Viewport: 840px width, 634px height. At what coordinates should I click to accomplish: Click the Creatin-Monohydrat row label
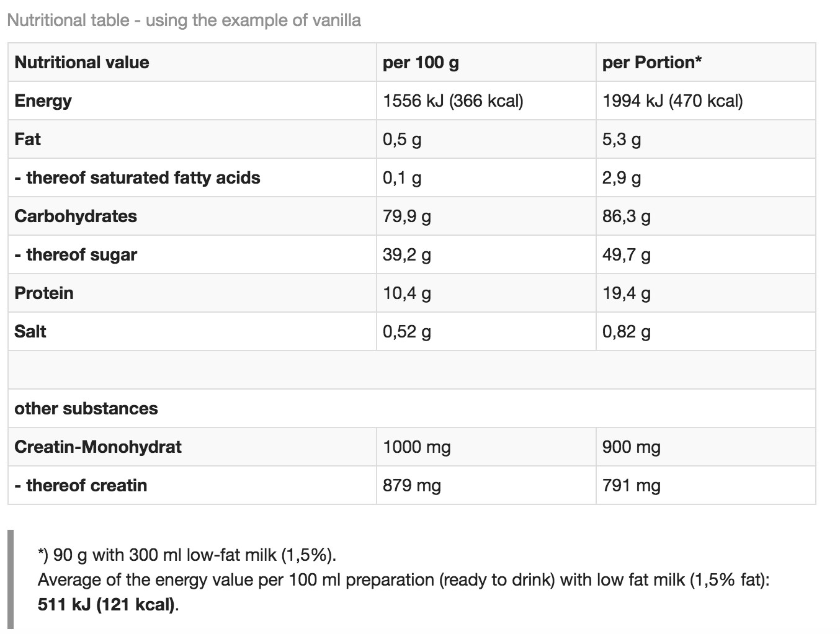(x=98, y=447)
